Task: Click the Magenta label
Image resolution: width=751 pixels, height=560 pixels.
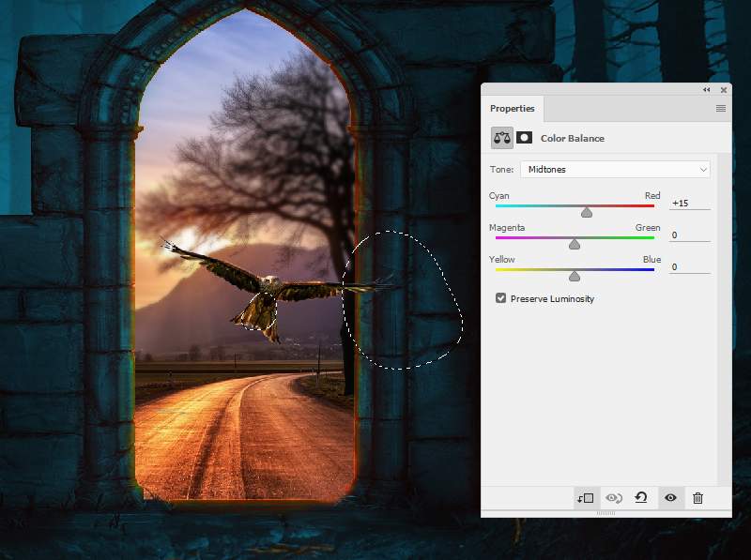Action: pos(507,228)
